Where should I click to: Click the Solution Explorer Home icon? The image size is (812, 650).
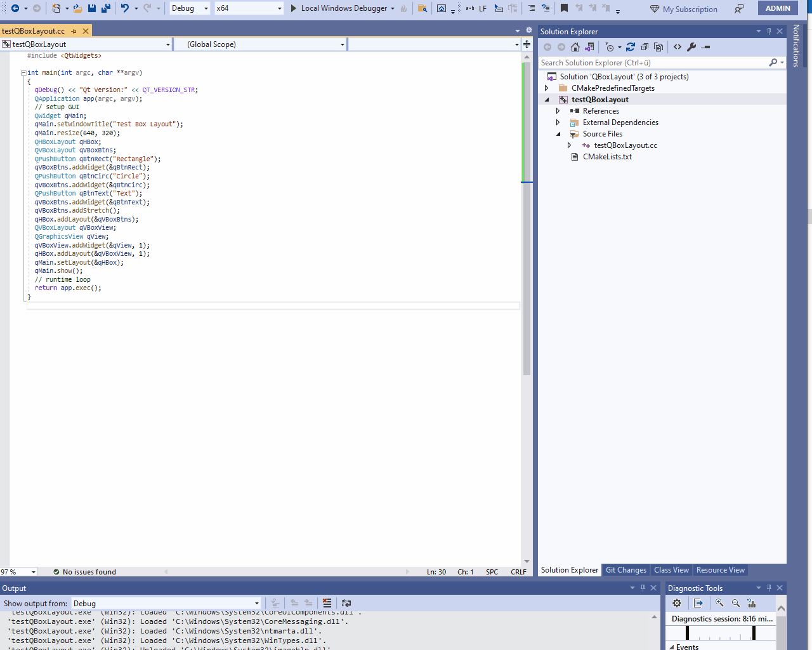[575, 47]
